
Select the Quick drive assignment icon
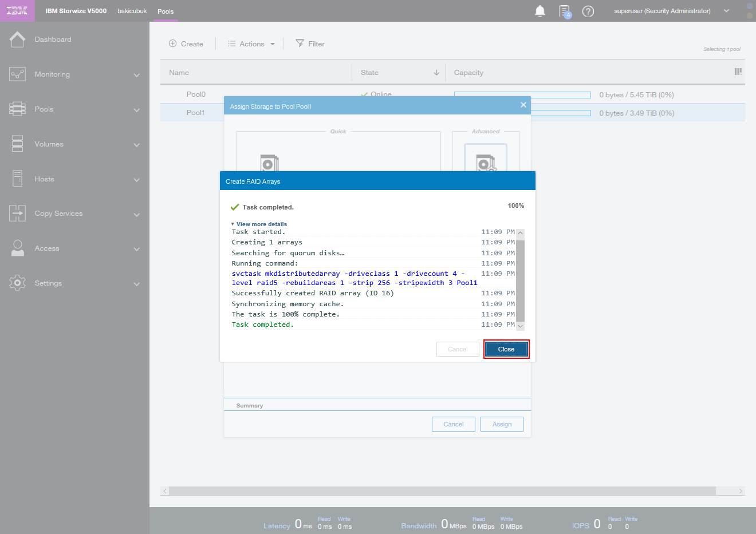pyautogui.click(x=269, y=163)
